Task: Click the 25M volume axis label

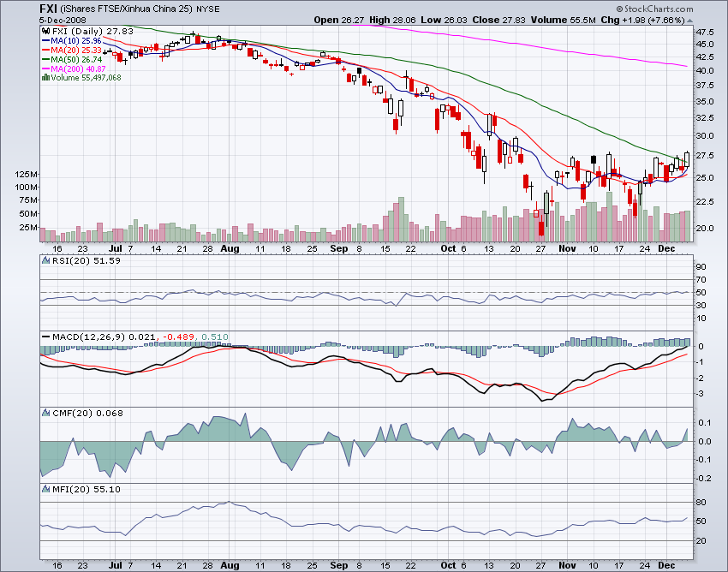Action: point(28,227)
